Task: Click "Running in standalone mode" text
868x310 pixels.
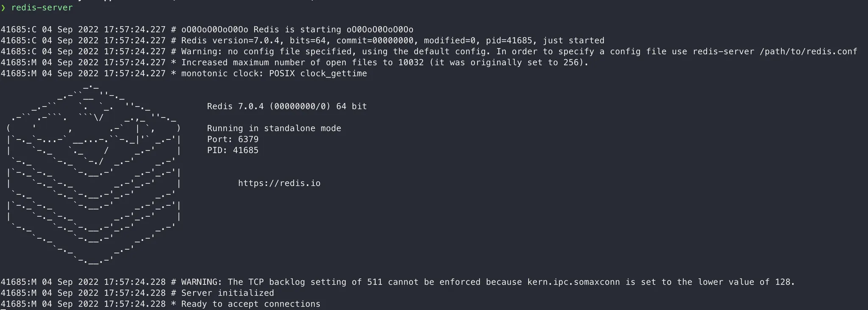Action: tap(274, 128)
